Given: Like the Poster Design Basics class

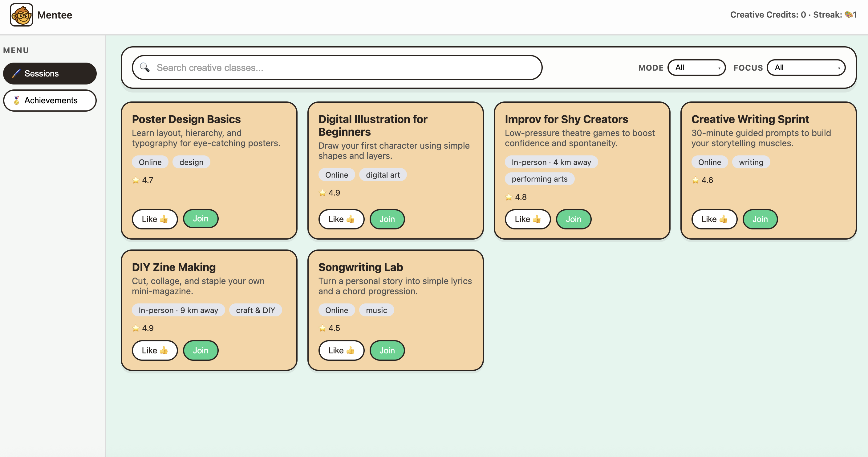Looking at the screenshot, I should point(154,219).
